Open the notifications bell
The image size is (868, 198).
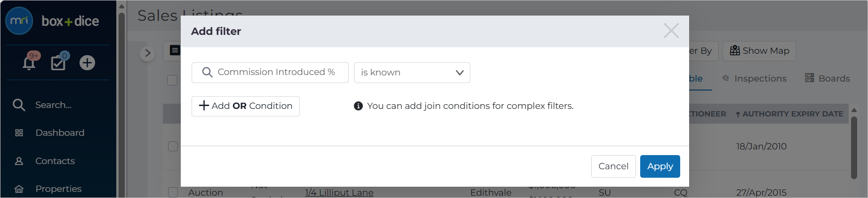[x=29, y=63]
